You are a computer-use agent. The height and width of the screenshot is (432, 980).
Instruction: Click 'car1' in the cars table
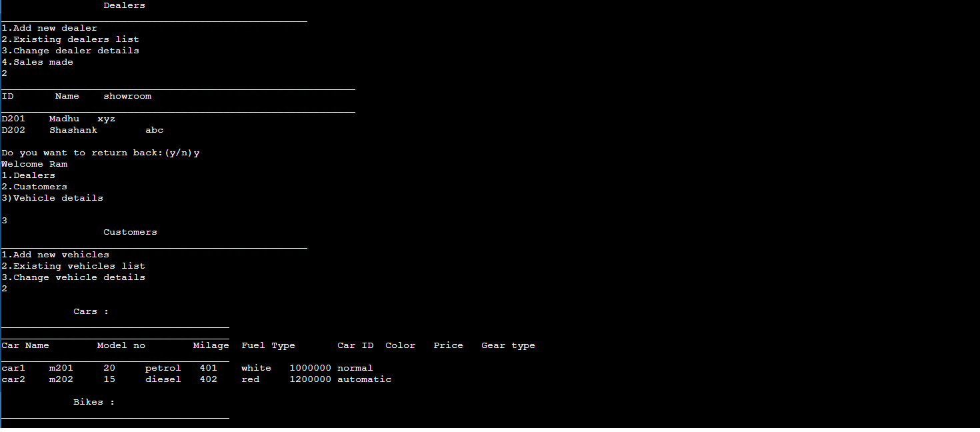[13, 368]
